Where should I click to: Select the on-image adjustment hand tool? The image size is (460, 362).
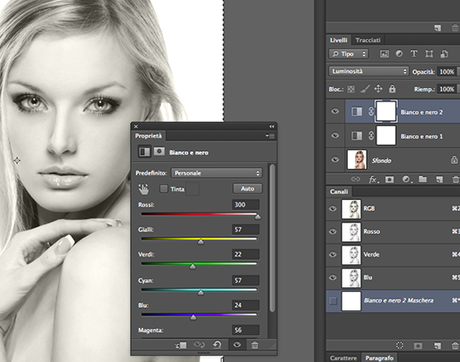coord(144,189)
